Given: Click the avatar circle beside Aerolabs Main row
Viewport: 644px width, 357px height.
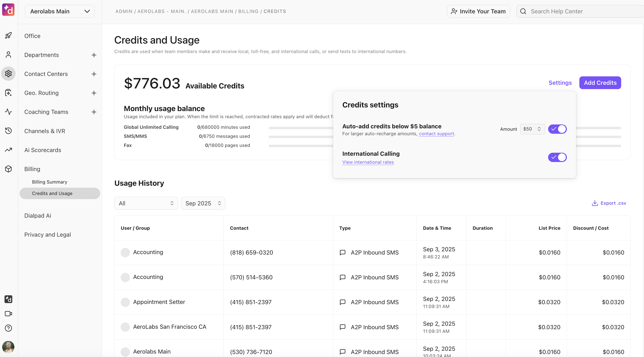Looking at the screenshot, I should click(x=125, y=352).
